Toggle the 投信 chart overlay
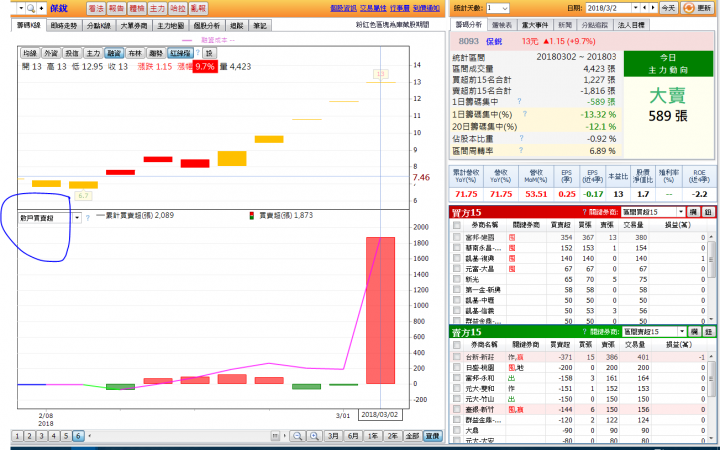 click(x=72, y=53)
